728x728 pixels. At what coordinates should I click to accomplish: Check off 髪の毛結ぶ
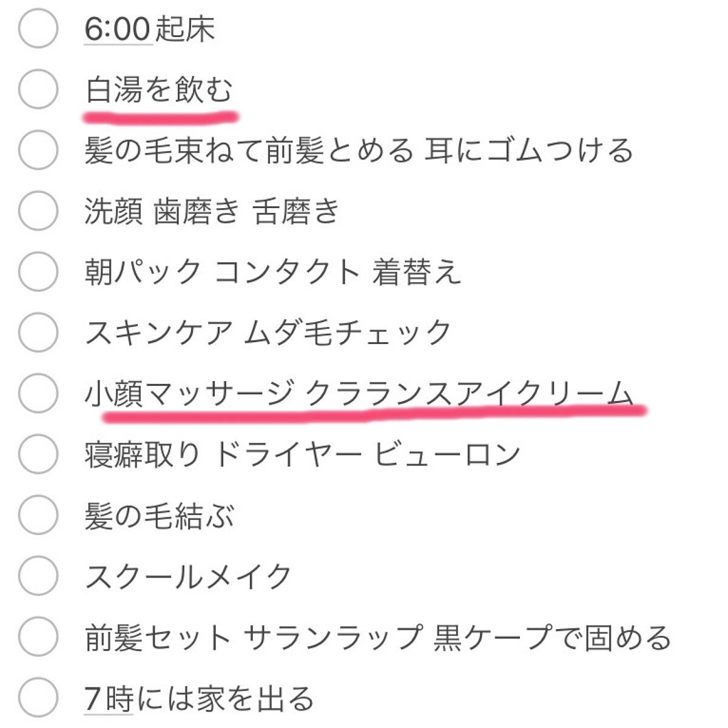pyautogui.click(x=38, y=516)
